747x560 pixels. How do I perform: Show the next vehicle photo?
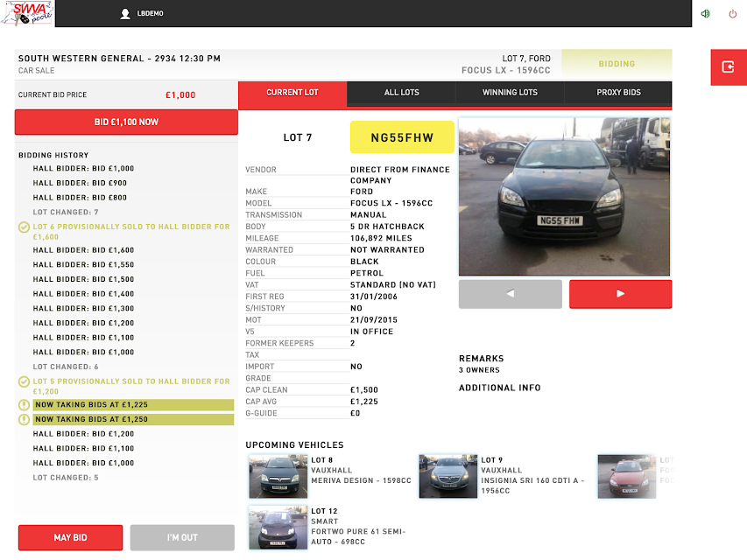pos(620,294)
